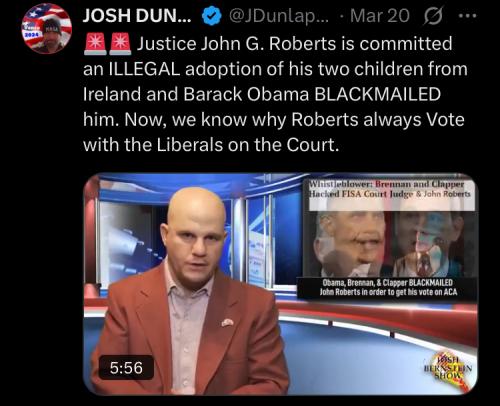Click the word ILLEGAL in the post

click(x=145, y=69)
